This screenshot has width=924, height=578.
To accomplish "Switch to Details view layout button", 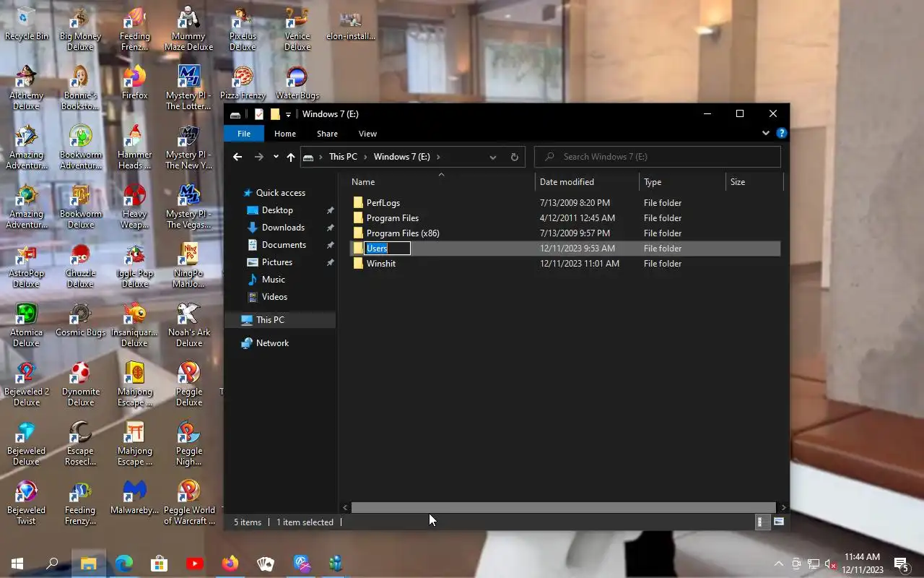I will tap(761, 522).
